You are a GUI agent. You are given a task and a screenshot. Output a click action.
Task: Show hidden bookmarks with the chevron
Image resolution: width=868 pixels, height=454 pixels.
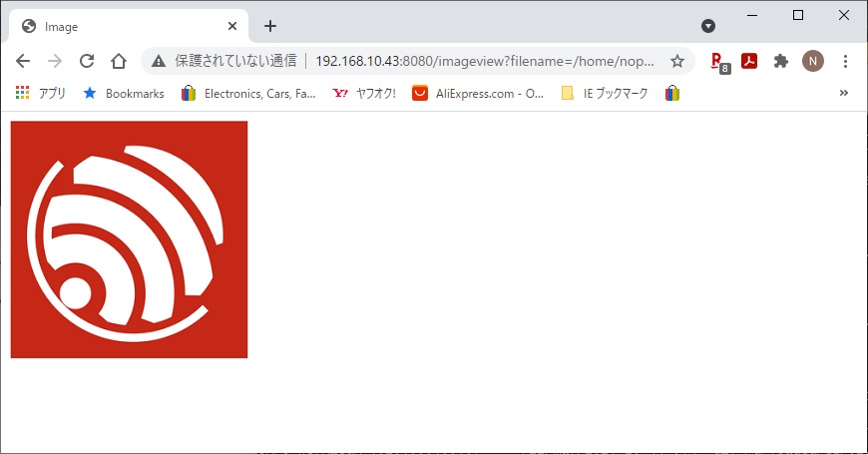pyautogui.click(x=844, y=93)
